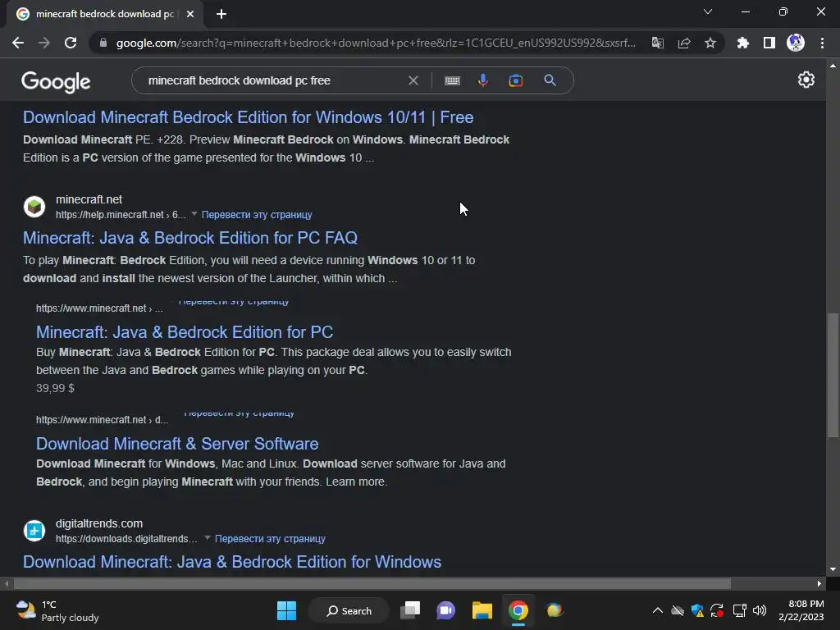Click the padlock site info icon

103,43
